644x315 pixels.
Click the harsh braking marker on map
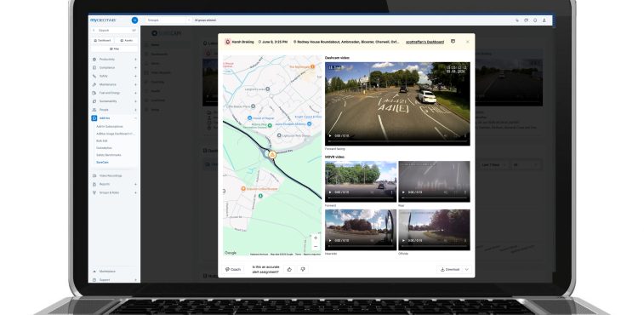point(272,155)
